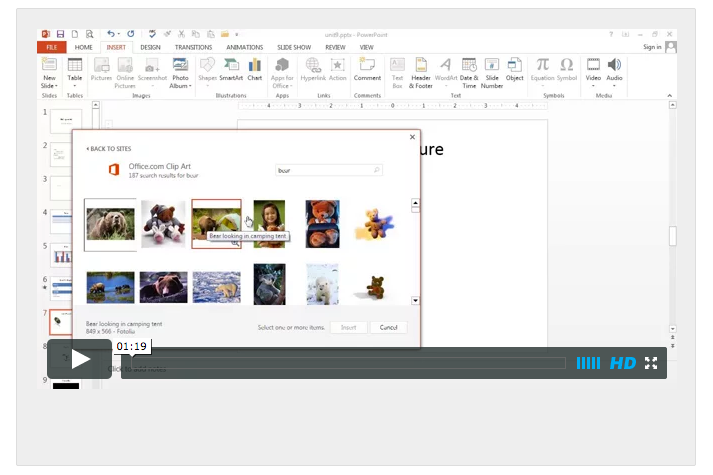The width and height of the screenshot is (713, 475).
Task: Select slide 5 thumbnail with chart
Action: 62,255
